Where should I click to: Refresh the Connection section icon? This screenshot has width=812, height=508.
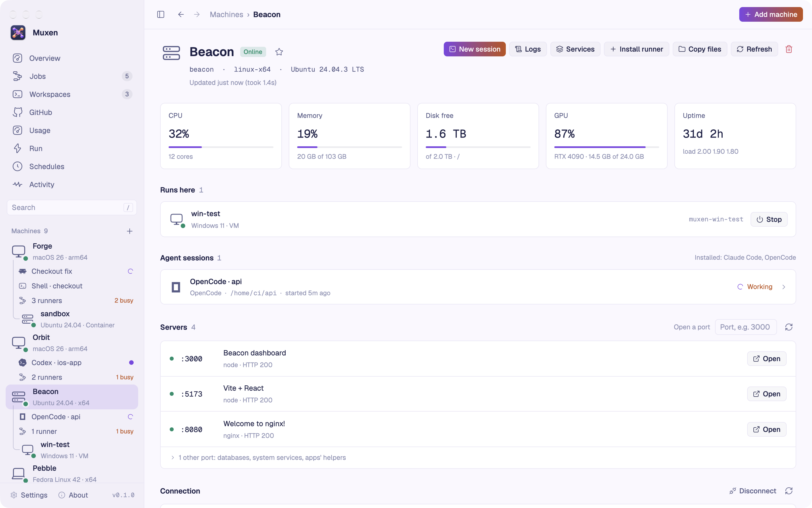[789, 491]
